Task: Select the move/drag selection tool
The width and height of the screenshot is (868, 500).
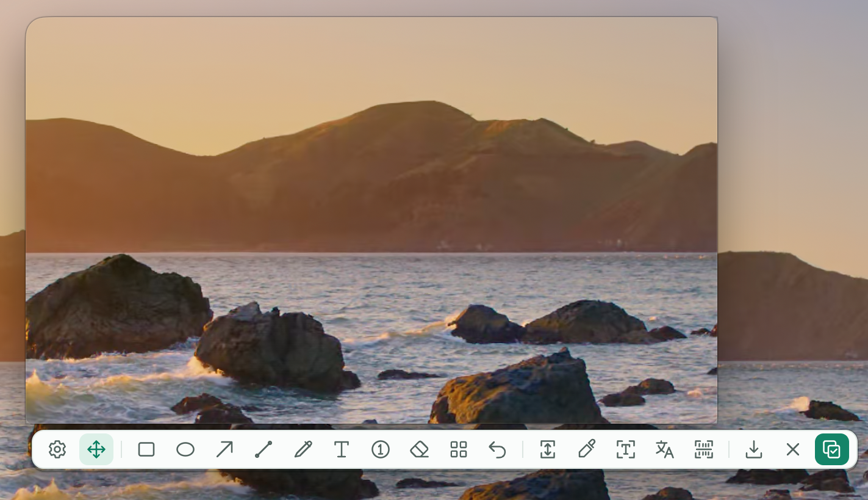Action: pos(96,450)
